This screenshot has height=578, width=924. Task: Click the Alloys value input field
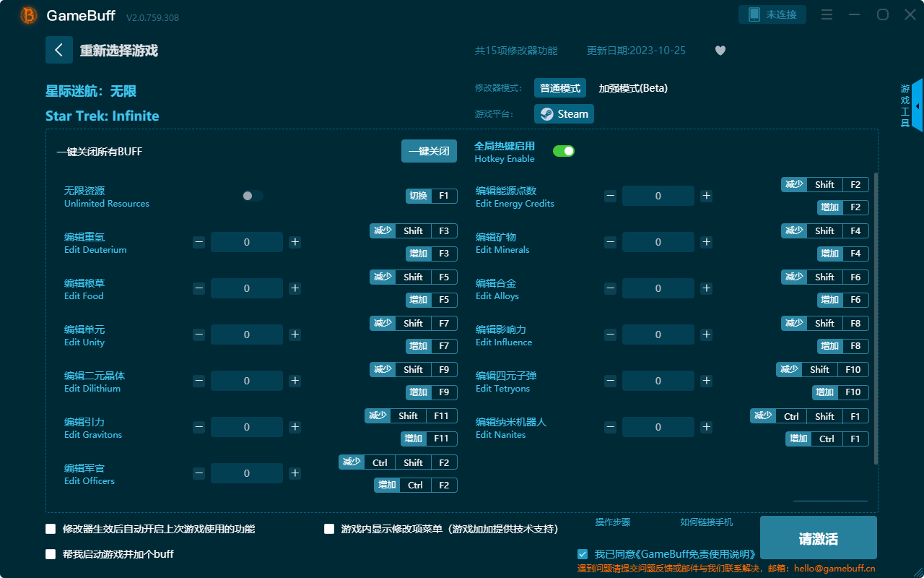coord(658,288)
